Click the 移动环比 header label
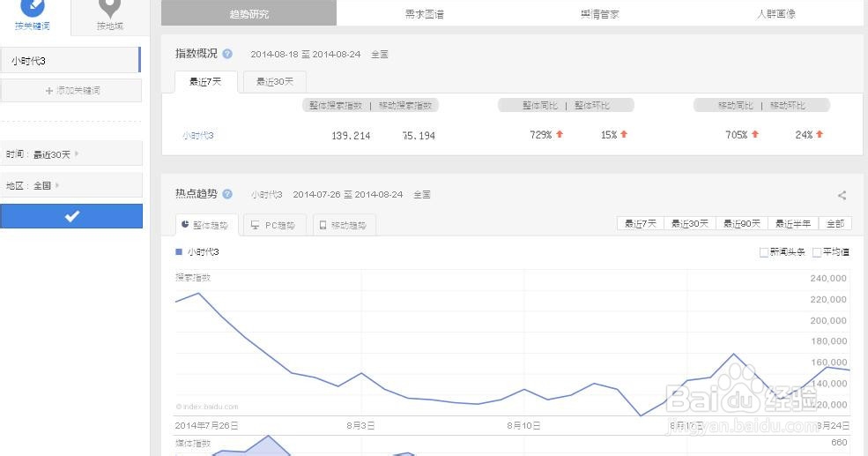Image resolution: width=868 pixels, height=456 pixels. [788, 105]
